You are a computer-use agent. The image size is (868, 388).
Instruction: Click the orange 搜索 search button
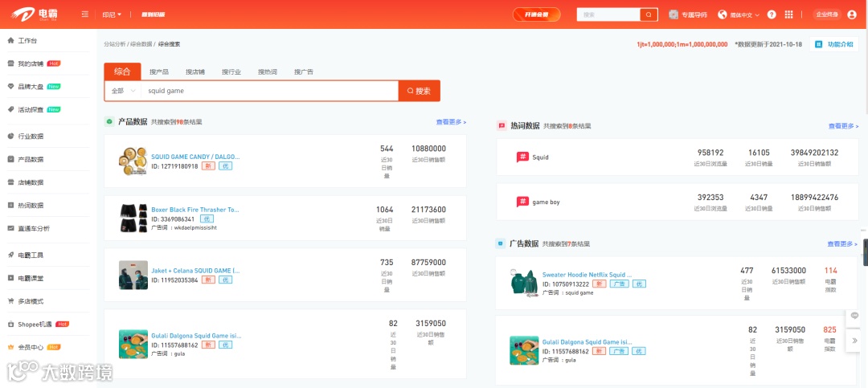pos(419,91)
